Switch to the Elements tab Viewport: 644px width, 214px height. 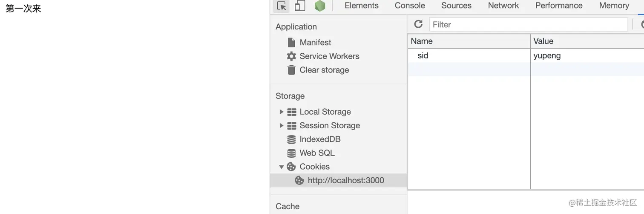click(361, 6)
